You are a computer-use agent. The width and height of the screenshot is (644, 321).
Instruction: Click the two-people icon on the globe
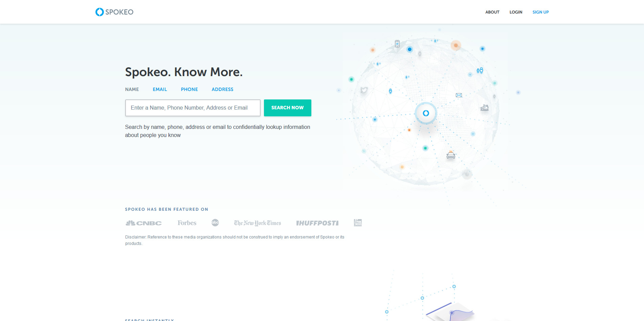[480, 70]
